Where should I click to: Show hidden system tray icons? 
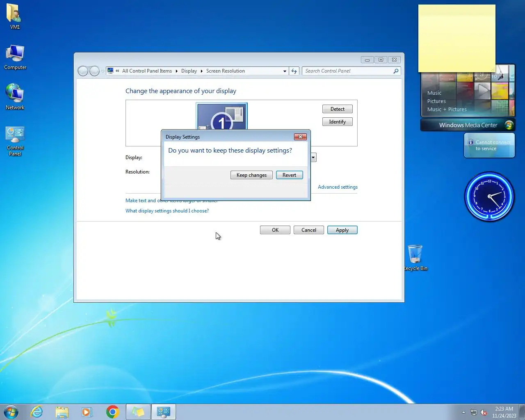[463, 412]
